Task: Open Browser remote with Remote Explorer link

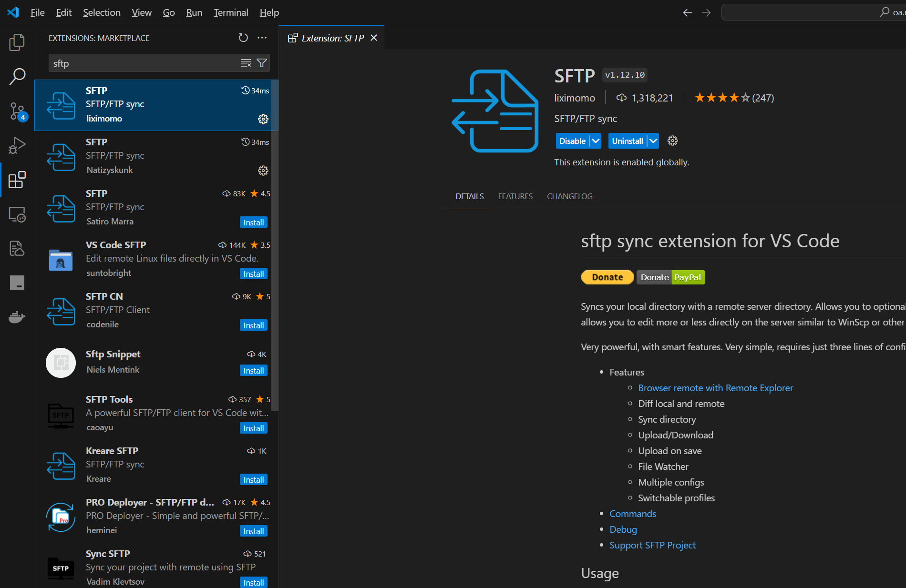Action: point(715,388)
